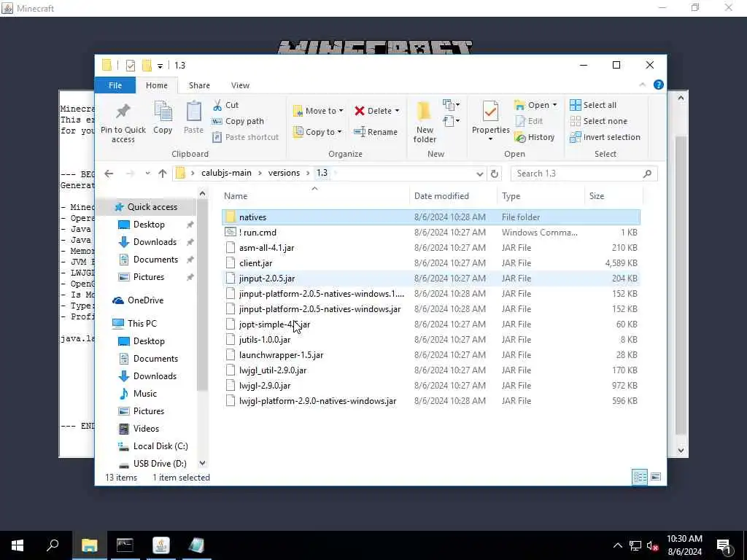Select client.jar file
Viewport: 747px width, 560px height.
(x=430, y=262)
